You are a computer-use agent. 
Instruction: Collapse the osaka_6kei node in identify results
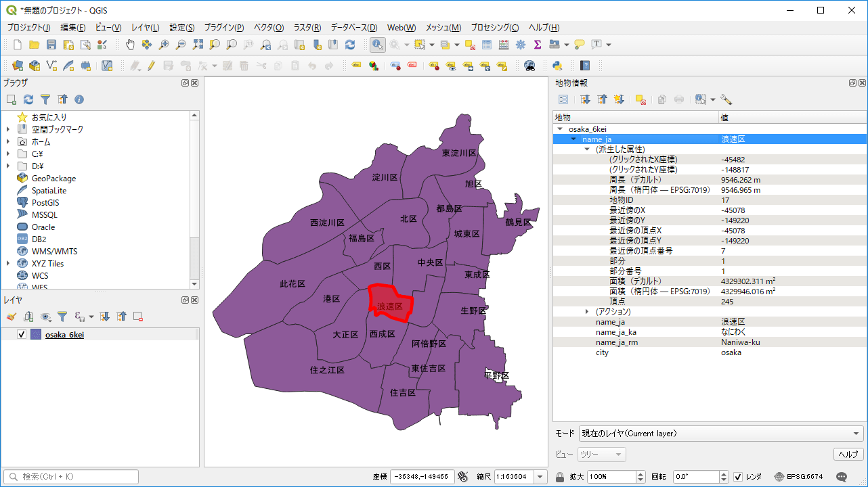pyautogui.click(x=559, y=129)
